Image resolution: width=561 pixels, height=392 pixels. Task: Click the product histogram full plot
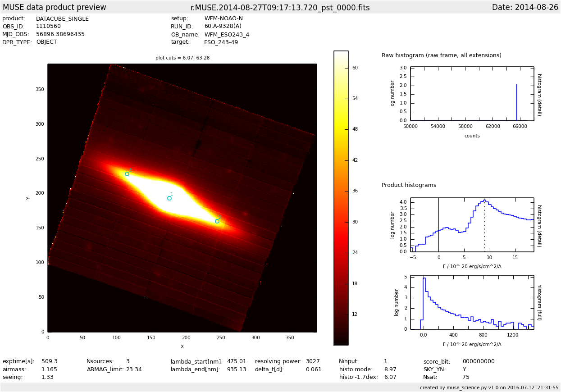pyautogui.click(x=472, y=302)
